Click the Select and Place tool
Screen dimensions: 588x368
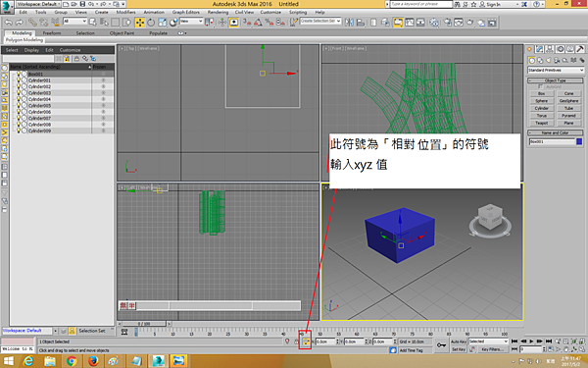(173, 23)
